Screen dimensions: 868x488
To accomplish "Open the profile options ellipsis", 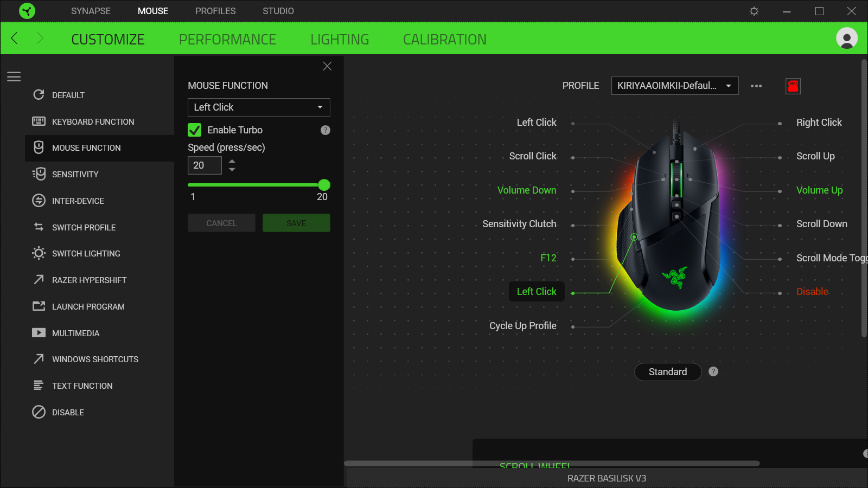I will (756, 86).
